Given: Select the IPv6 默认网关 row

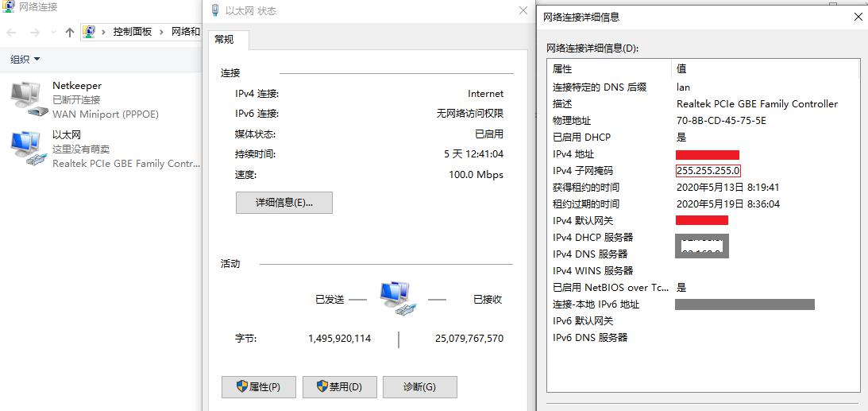Looking at the screenshot, I should pyautogui.click(x=703, y=320).
